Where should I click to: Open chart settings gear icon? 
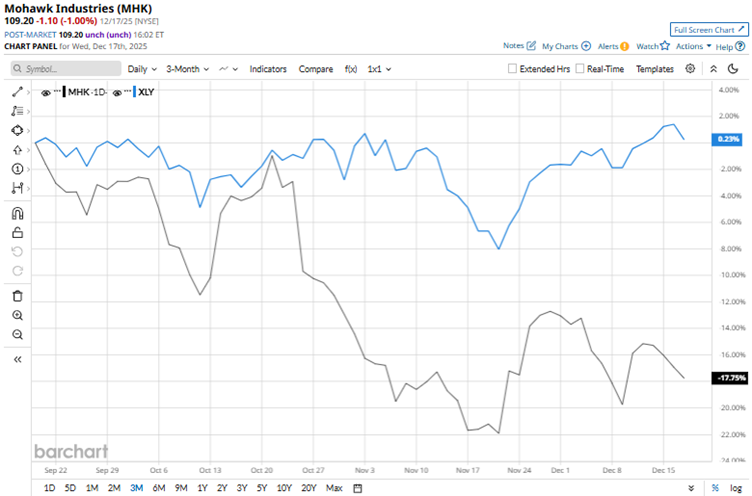click(690, 69)
